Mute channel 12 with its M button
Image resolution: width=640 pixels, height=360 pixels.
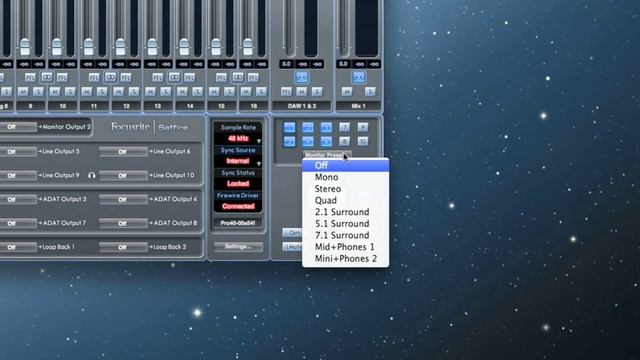118,92
